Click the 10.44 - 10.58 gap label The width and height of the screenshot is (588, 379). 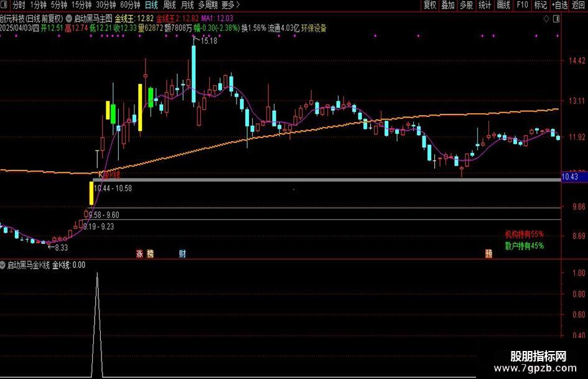pyautogui.click(x=113, y=189)
